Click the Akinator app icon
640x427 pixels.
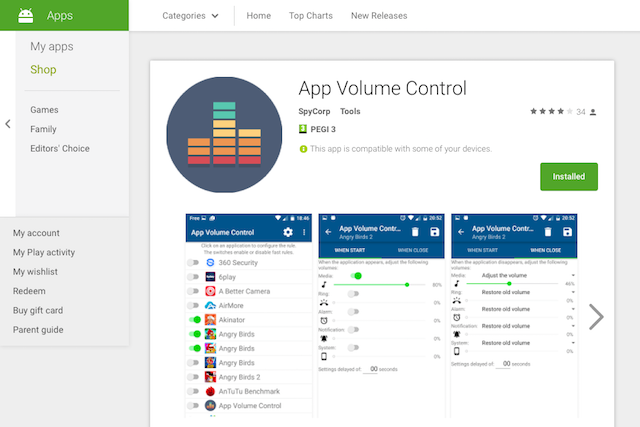click(x=210, y=320)
